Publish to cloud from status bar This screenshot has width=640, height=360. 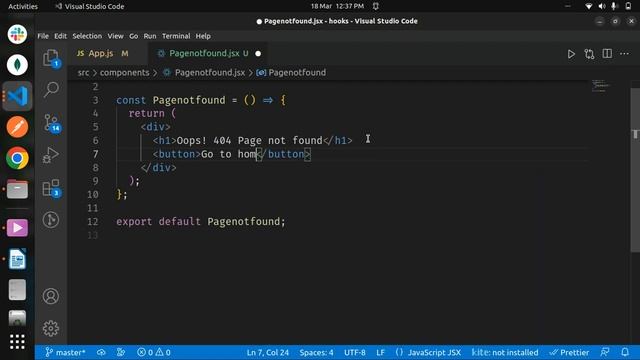[x=101, y=352]
